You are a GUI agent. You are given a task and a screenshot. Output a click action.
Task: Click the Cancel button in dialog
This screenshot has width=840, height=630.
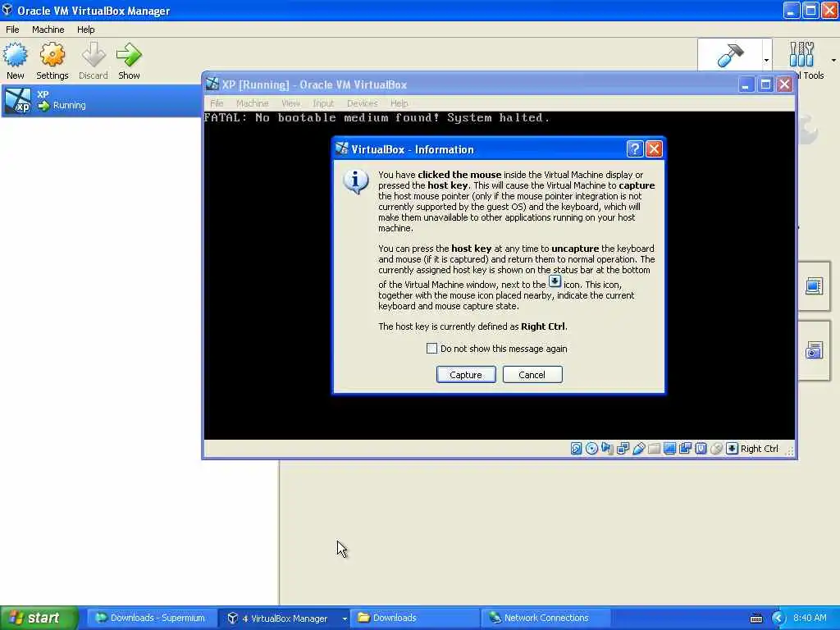532,374
